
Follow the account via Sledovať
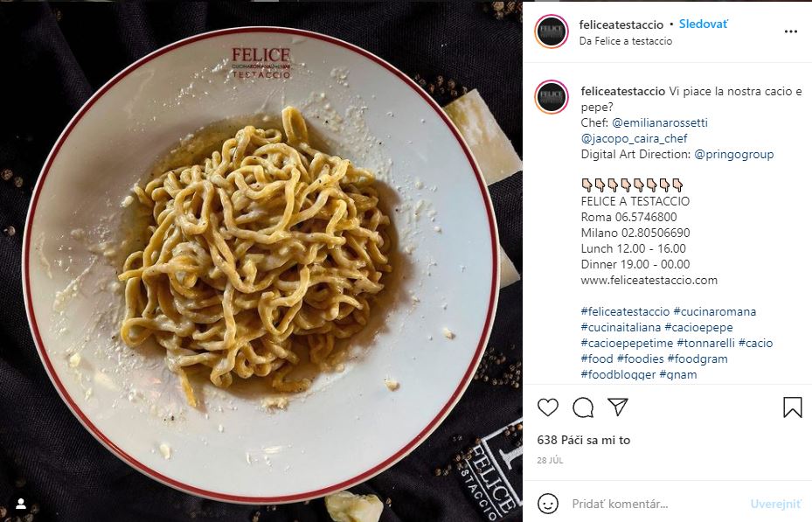point(704,24)
